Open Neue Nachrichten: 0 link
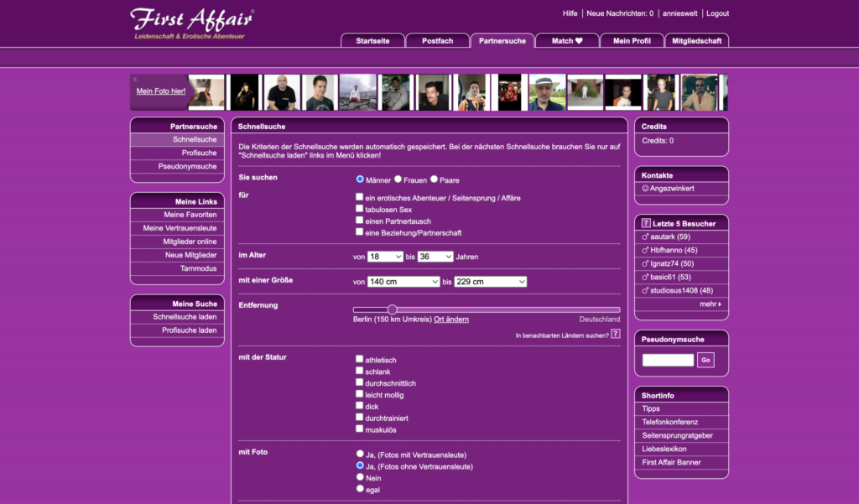 pyautogui.click(x=620, y=13)
